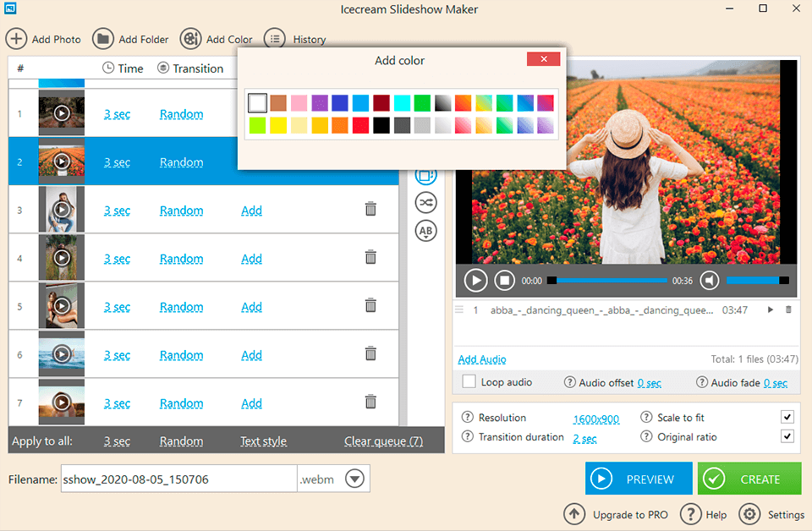Screen dimensions: 812x531
Task: Open Settings gear at bottom right
Action: pos(749,514)
